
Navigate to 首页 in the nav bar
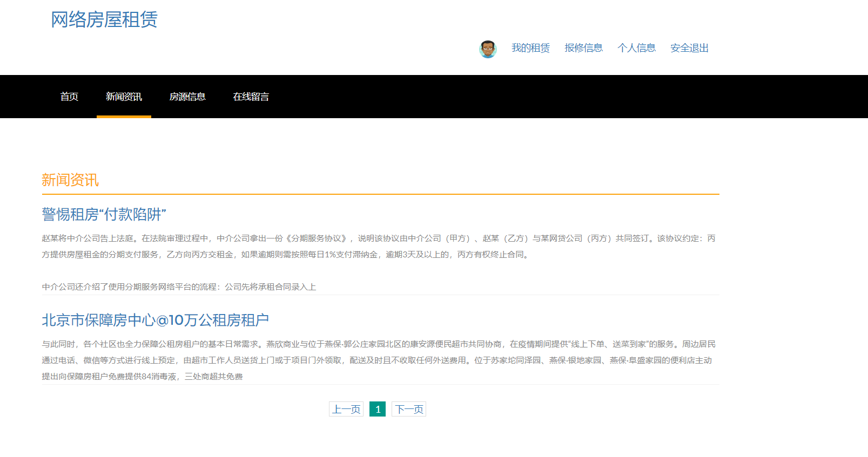click(69, 97)
